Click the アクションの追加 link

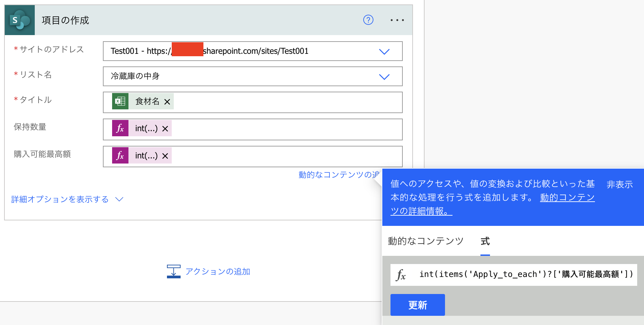click(218, 272)
